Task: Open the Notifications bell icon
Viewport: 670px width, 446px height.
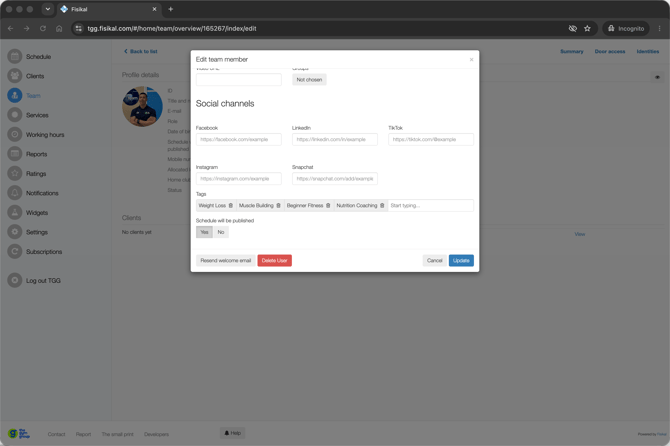Action: point(15,193)
